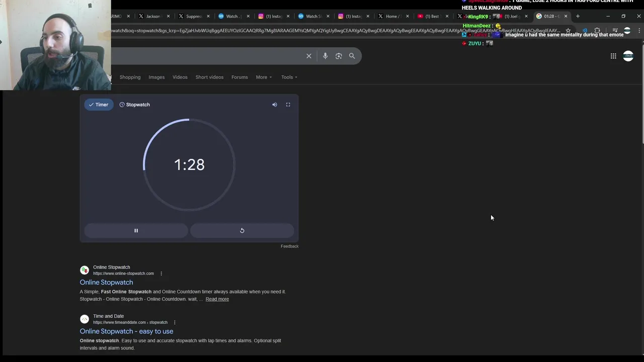The width and height of the screenshot is (644, 362).
Task: Select the Timer tab
Action: (x=99, y=105)
